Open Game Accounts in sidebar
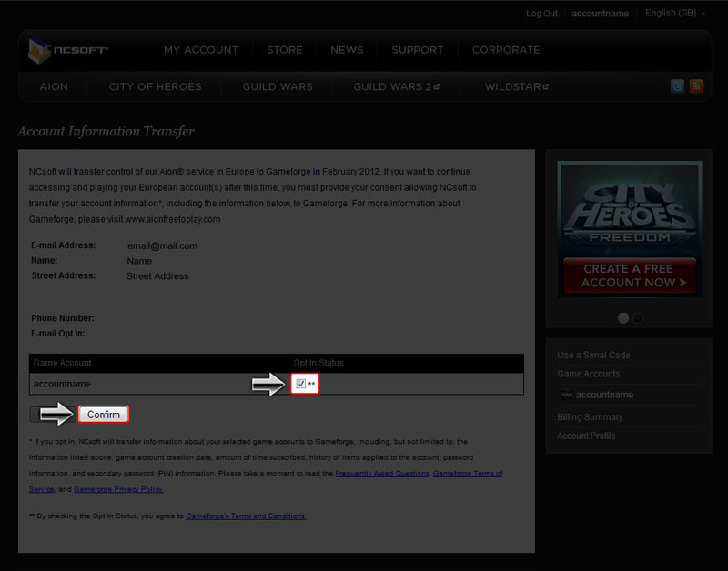The image size is (728, 571). tap(588, 374)
